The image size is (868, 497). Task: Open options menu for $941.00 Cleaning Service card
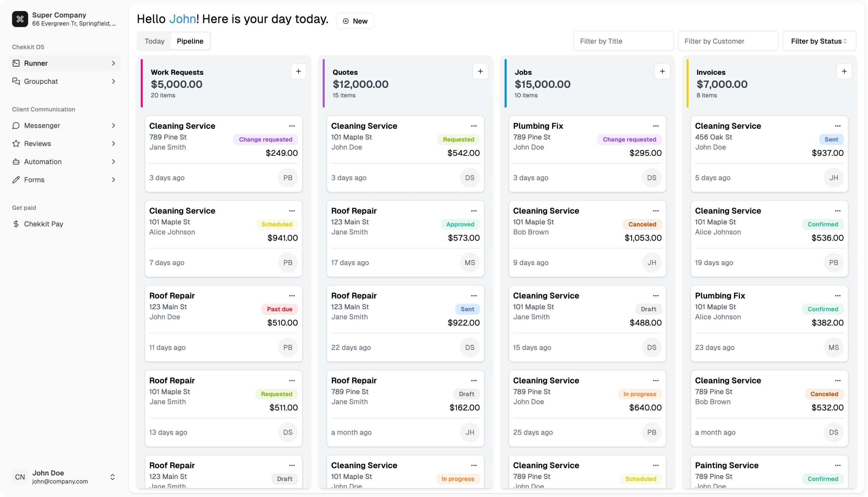(x=292, y=211)
